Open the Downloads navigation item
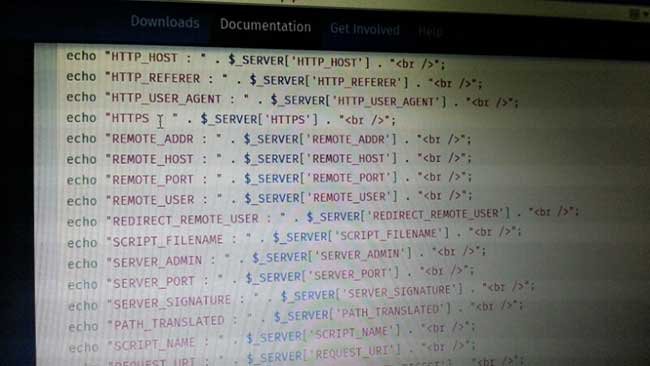Viewport: 650px width, 366px height. point(165,22)
